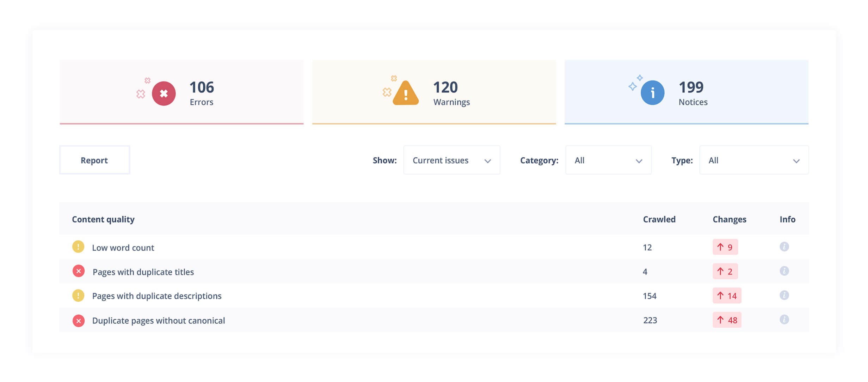Click the warning icon beside Pages with duplicate descriptions

[78, 296]
